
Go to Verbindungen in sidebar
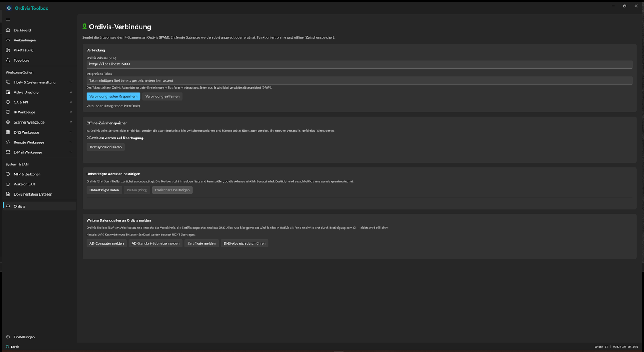(39, 40)
